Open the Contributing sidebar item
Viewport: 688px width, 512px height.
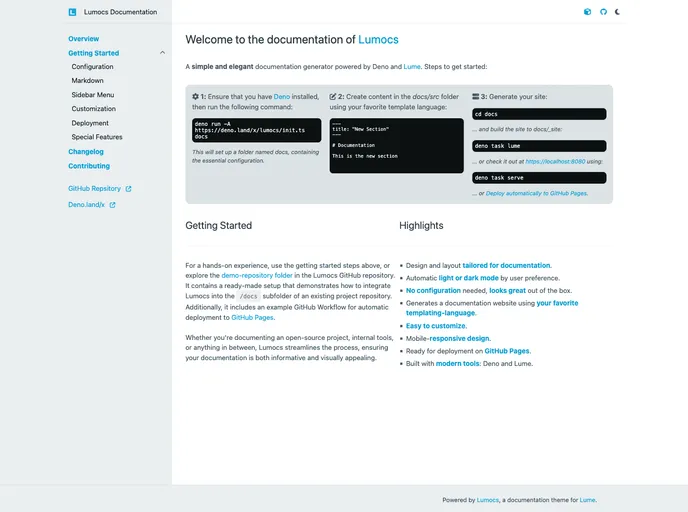pyautogui.click(x=89, y=166)
